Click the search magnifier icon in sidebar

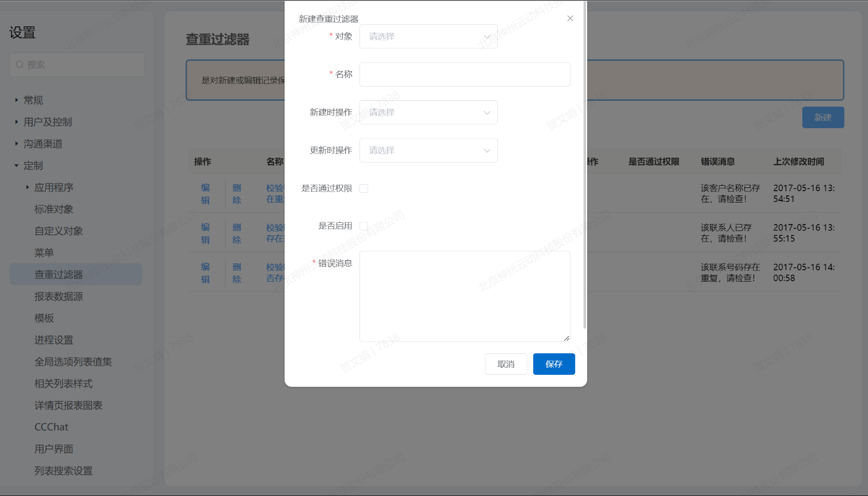pos(20,65)
